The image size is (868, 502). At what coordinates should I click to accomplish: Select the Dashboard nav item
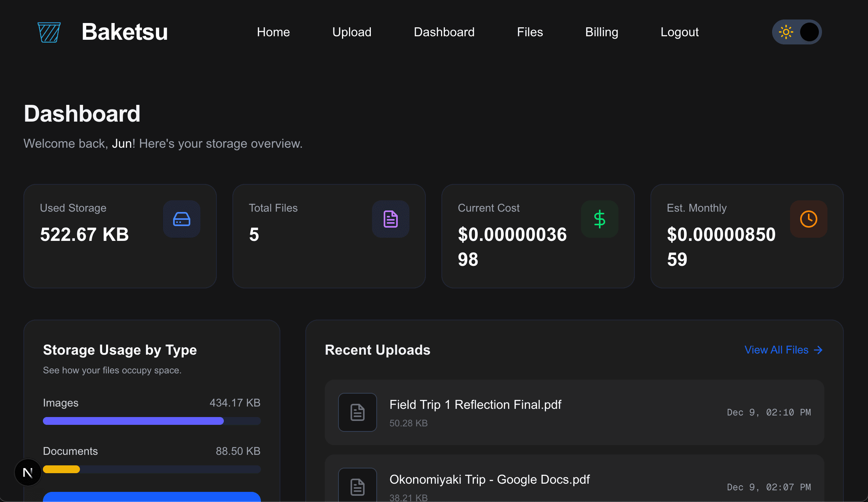point(444,32)
